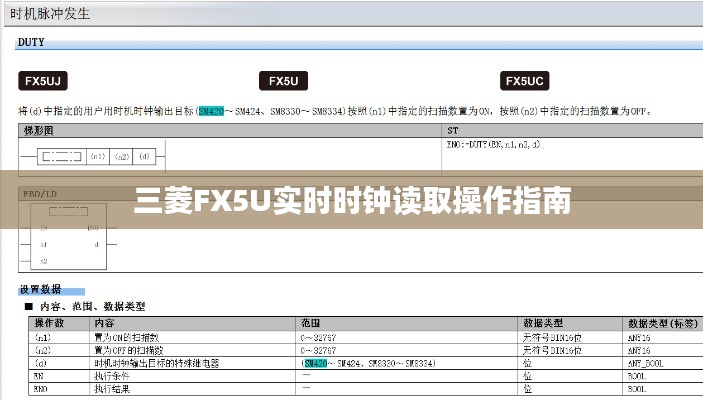Click the 位 data type in the (d) row

coord(528,363)
